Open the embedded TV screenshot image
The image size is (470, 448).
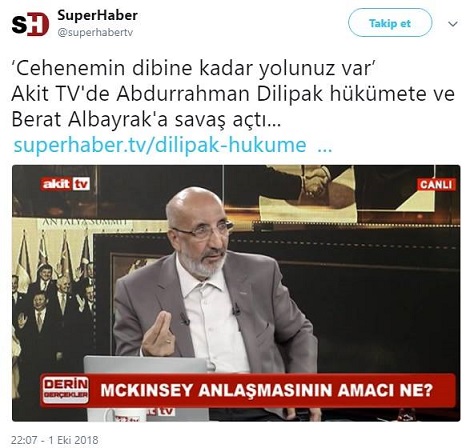[x=236, y=293]
